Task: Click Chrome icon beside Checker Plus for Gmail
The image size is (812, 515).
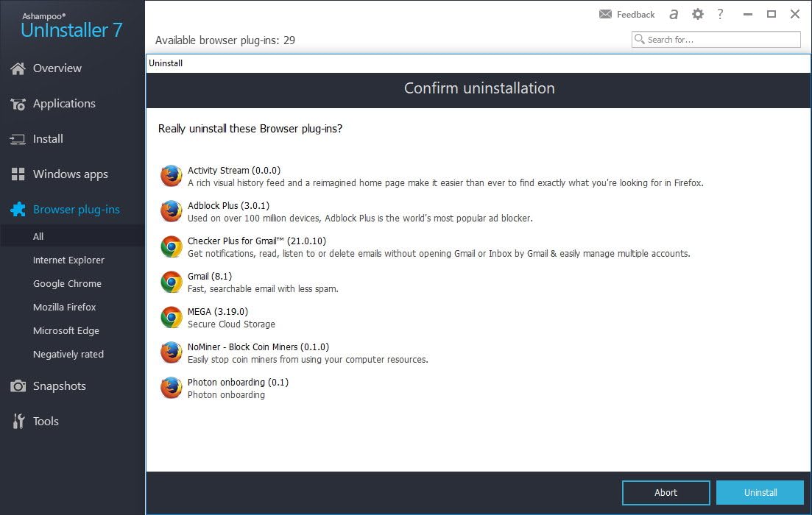Action: [x=171, y=247]
